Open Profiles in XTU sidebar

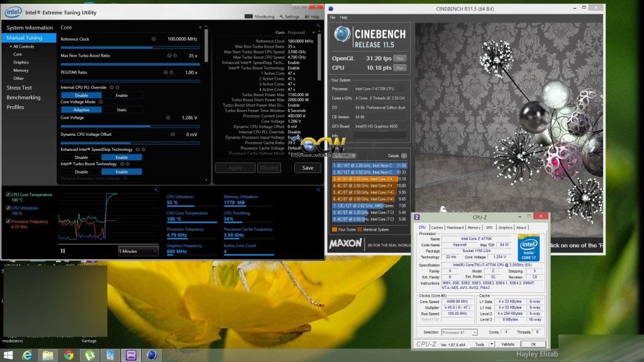tap(15, 107)
